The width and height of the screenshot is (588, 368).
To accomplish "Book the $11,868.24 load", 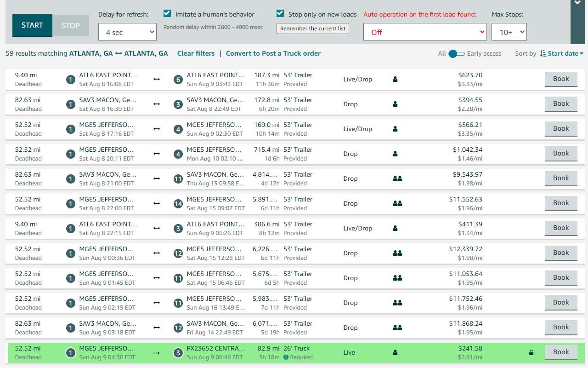I will pos(561,328).
